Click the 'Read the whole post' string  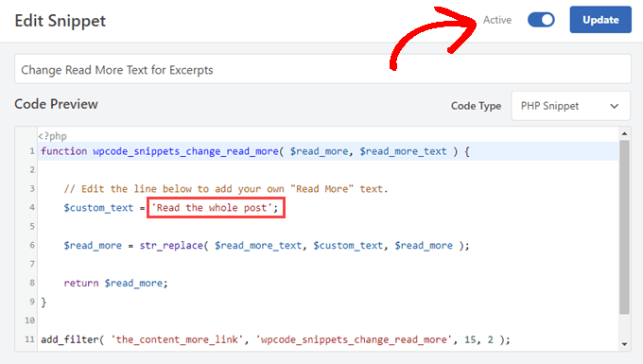point(212,208)
